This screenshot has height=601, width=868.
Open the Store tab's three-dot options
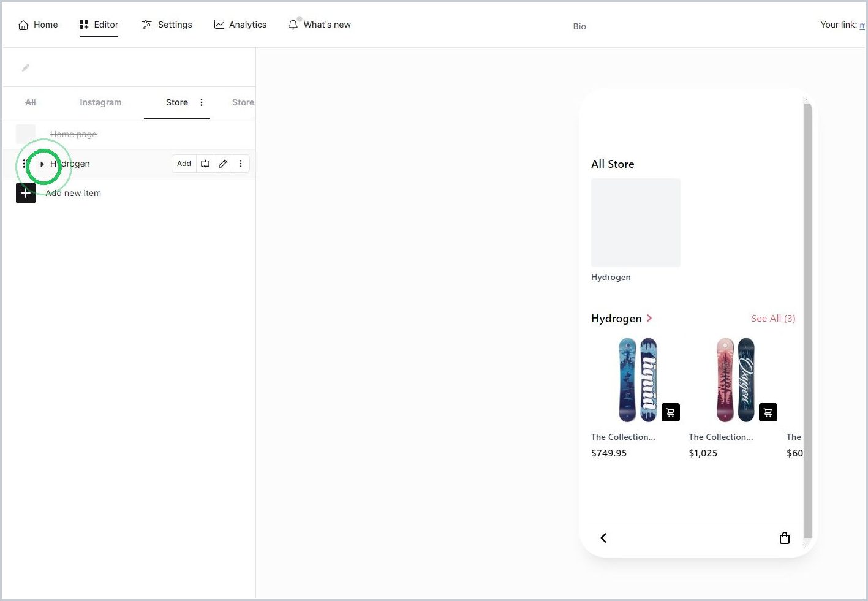pyautogui.click(x=202, y=102)
